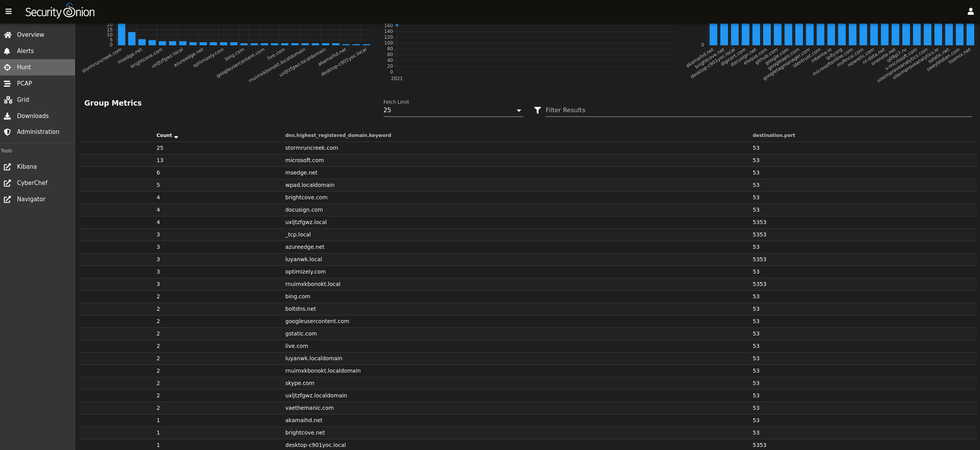The image size is (980, 450).
Task: Click rnuimxkbonokt.local domain cell
Action: (313, 284)
